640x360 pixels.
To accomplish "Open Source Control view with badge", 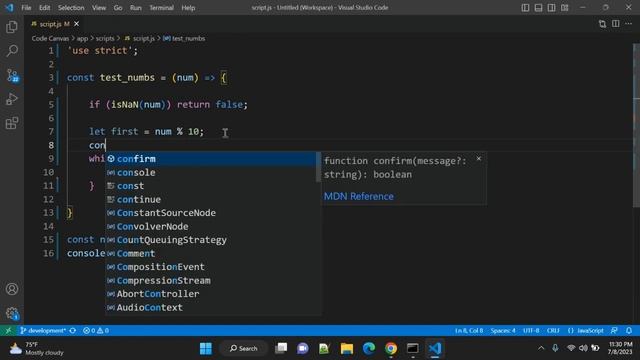I will click(x=12, y=76).
